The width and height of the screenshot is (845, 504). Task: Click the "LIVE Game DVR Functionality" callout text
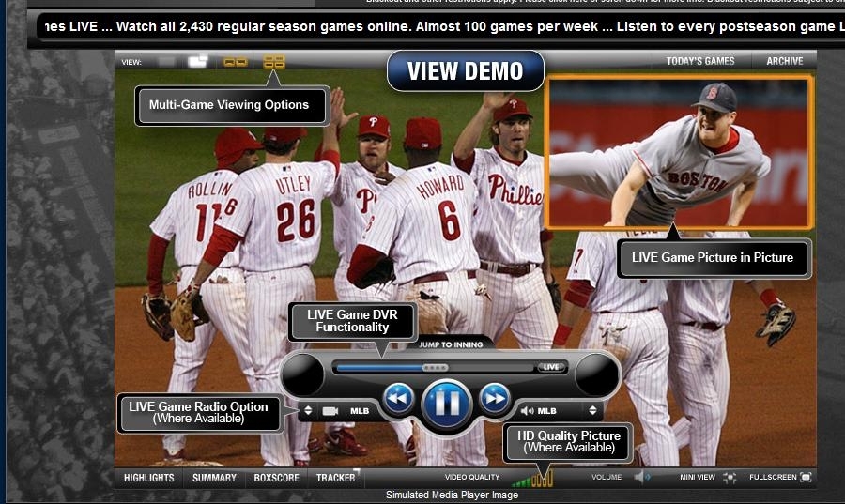click(x=352, y=321)
